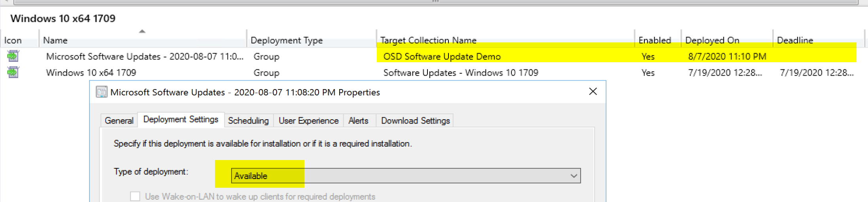This screenshot has height=202, width=868.
Task: Click the sort arrow above Name column
Action: point(142,31)
